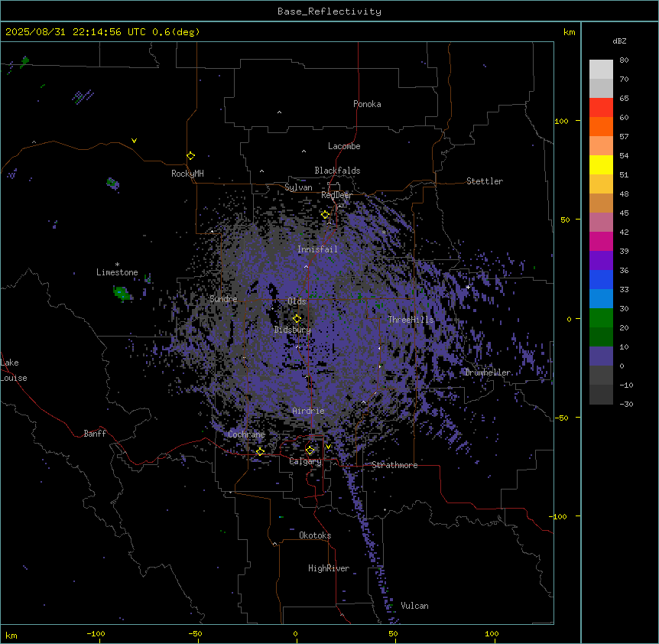
Task: Click the Limestone label
Action: point(117,272)
